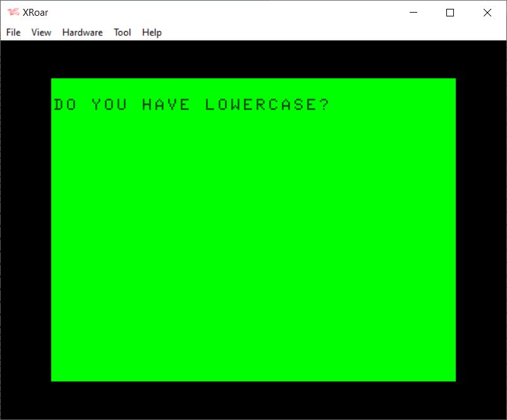Show the Help menu
Screen dimensions: 507x420
click(152, 32)
